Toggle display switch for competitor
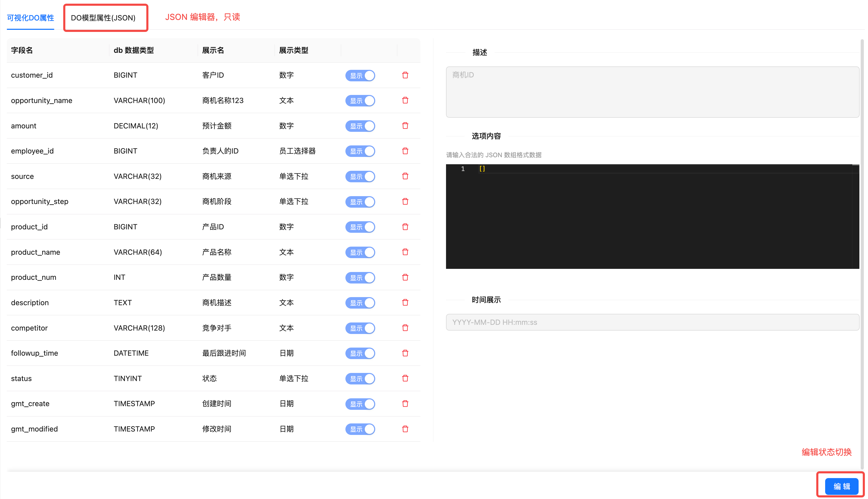 coord(360,328)
